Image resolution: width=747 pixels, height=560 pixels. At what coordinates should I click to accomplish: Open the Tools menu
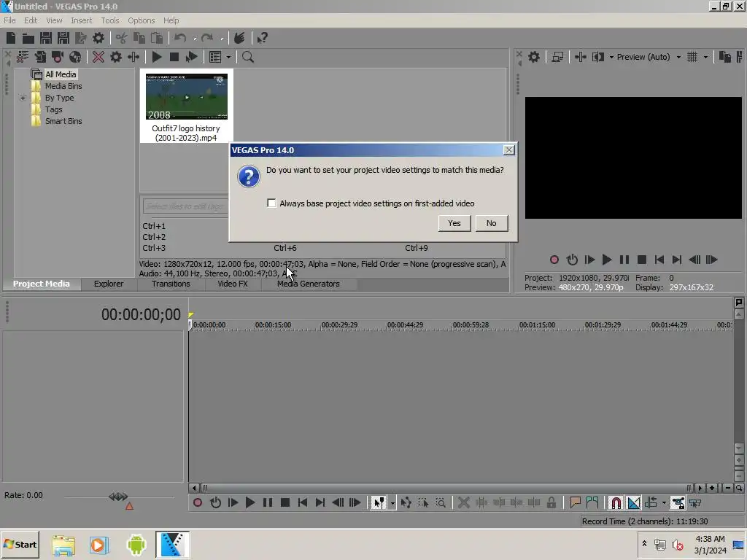pos(110,20)
